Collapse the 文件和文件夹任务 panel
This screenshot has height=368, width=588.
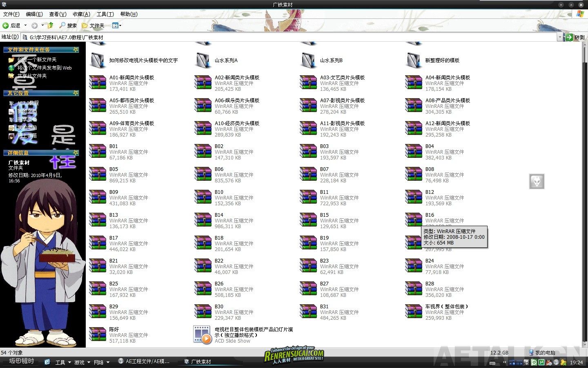[76, 49]
